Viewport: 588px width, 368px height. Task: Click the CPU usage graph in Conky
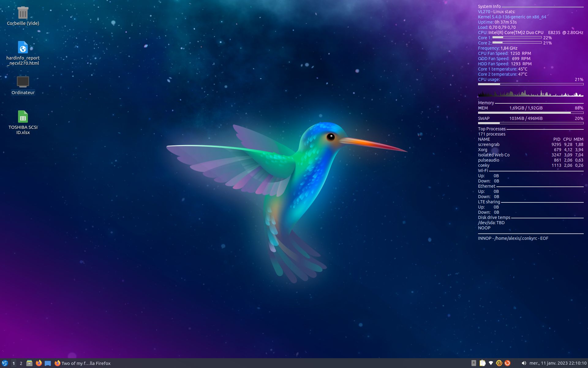pos(530,93)
